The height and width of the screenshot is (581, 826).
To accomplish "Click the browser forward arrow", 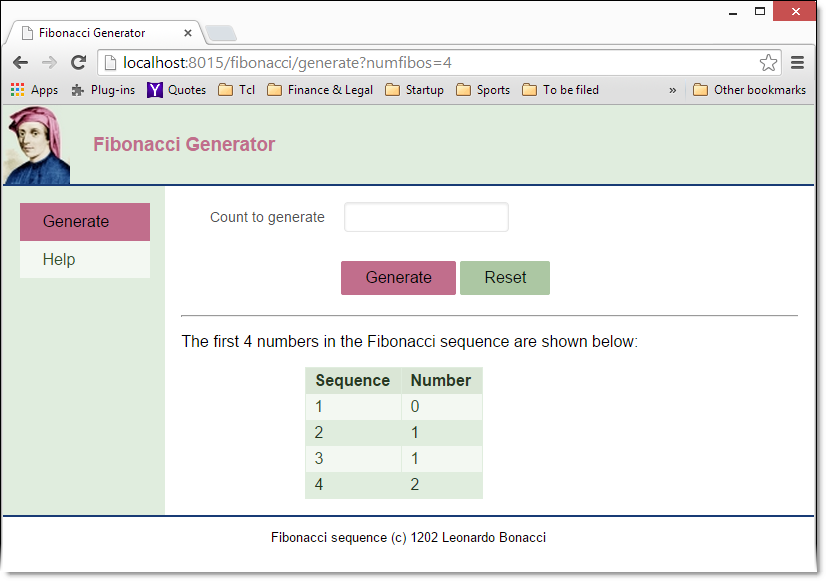I will pyautogui.click(x=49, y=62).
